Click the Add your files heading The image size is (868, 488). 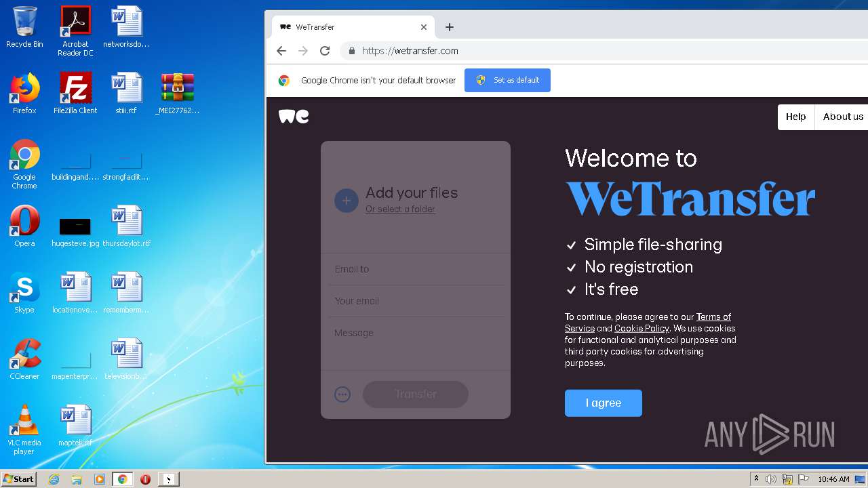(x=412, y=193)
